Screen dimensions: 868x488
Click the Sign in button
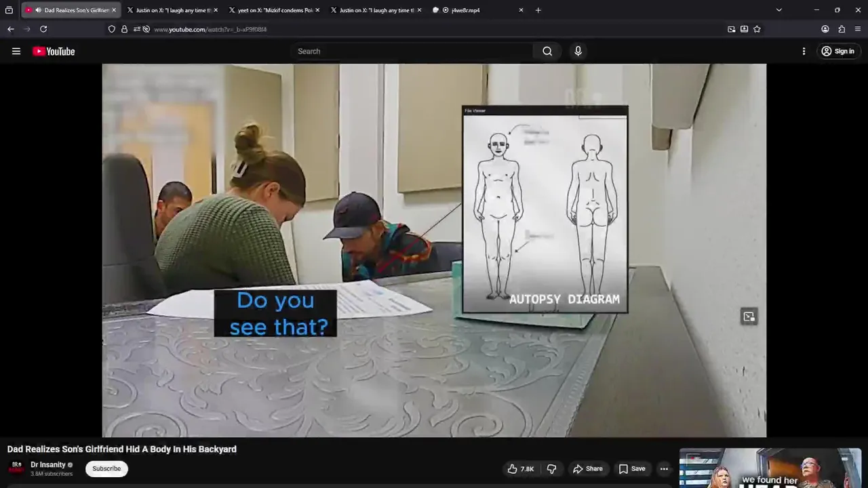[837, 52]
